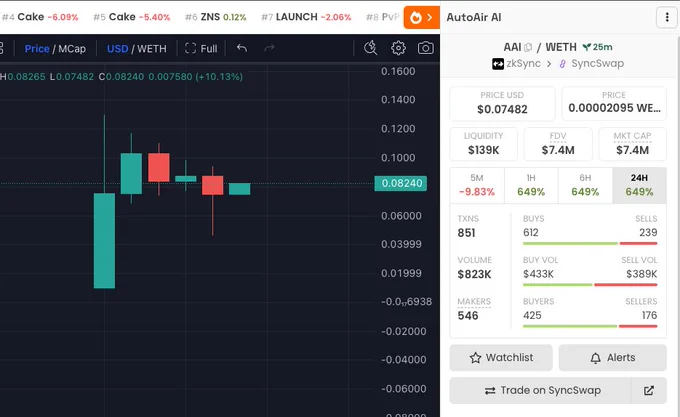Open trending #7 LAUNCH ticker

pos(306,17)
